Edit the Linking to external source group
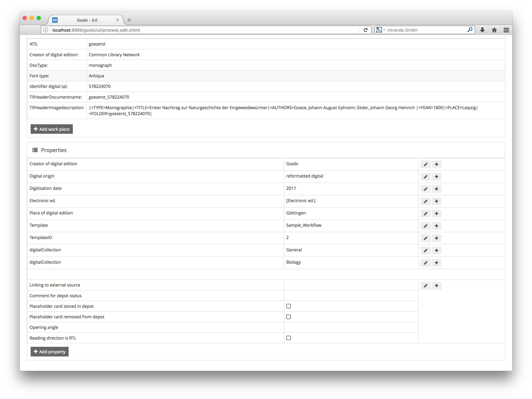The image size is (532, 399). [x=425, y=286]
